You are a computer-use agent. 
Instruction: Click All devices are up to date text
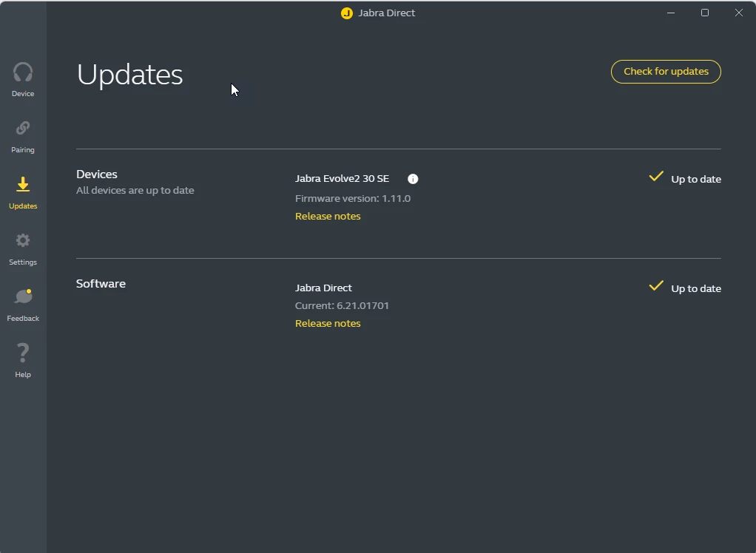(x=135, y=190)
